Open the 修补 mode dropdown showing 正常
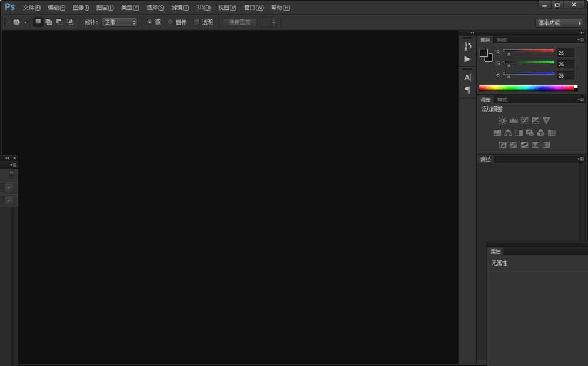 119,22
